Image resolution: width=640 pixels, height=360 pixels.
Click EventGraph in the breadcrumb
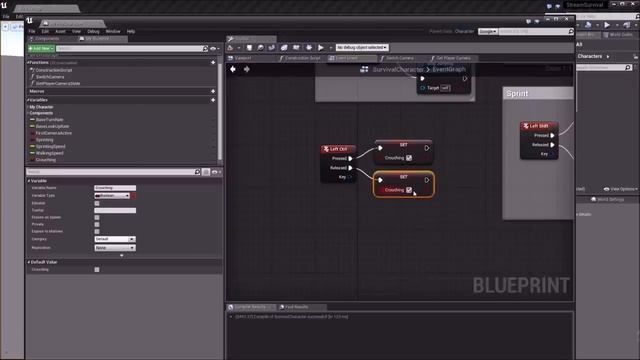(449, 69)
